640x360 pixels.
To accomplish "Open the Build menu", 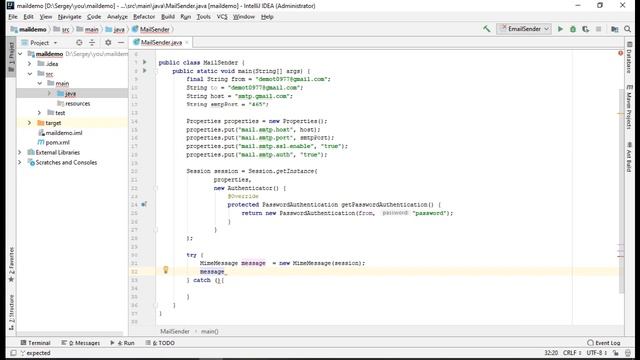I will click(x=168, y=17).
